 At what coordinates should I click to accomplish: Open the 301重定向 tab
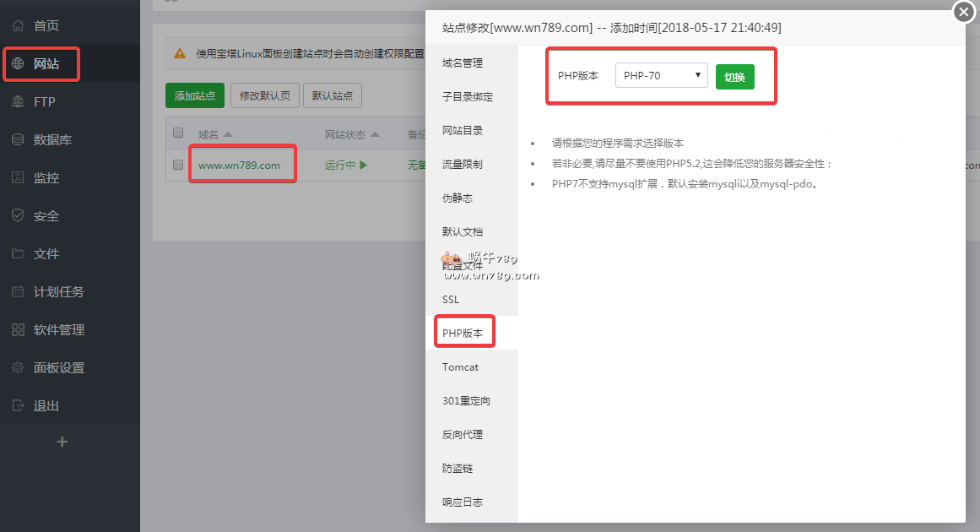466,401
